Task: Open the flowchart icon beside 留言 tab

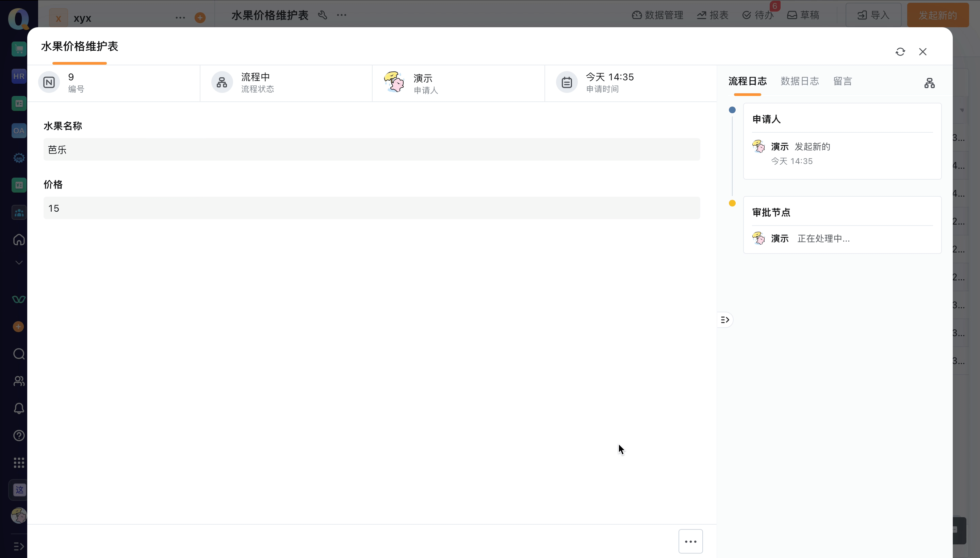Action: [929, 83]
